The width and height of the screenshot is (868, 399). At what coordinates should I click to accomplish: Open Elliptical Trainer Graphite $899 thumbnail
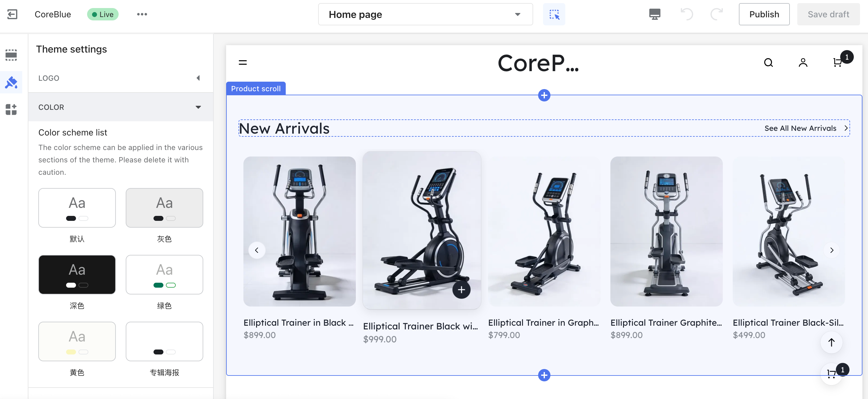pos(666,231)
